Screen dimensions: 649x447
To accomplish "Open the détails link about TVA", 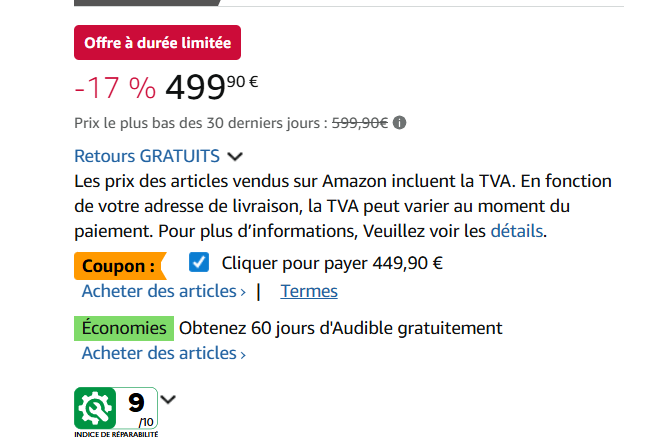I will (517, 231).
